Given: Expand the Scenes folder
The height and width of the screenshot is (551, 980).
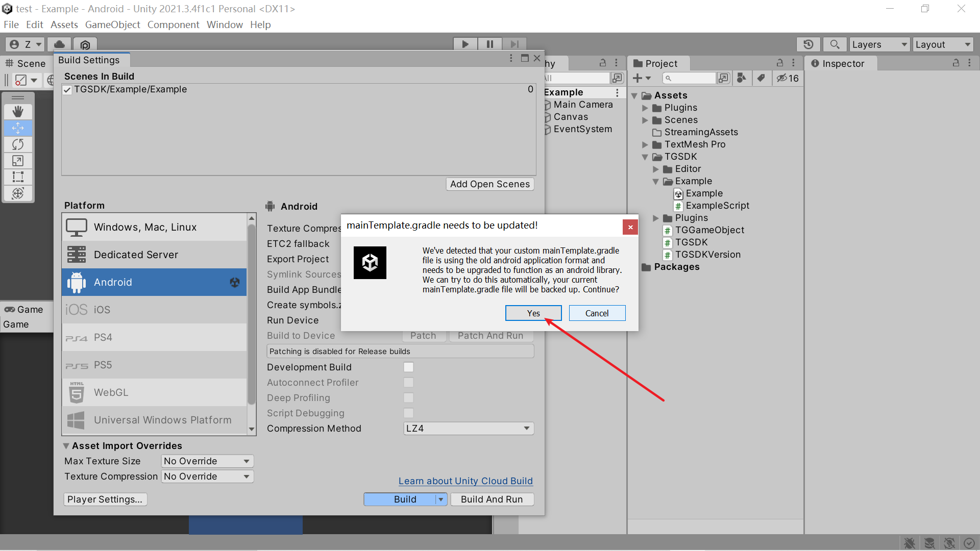Looking at the screenshot, I should (x=645, y=120).
